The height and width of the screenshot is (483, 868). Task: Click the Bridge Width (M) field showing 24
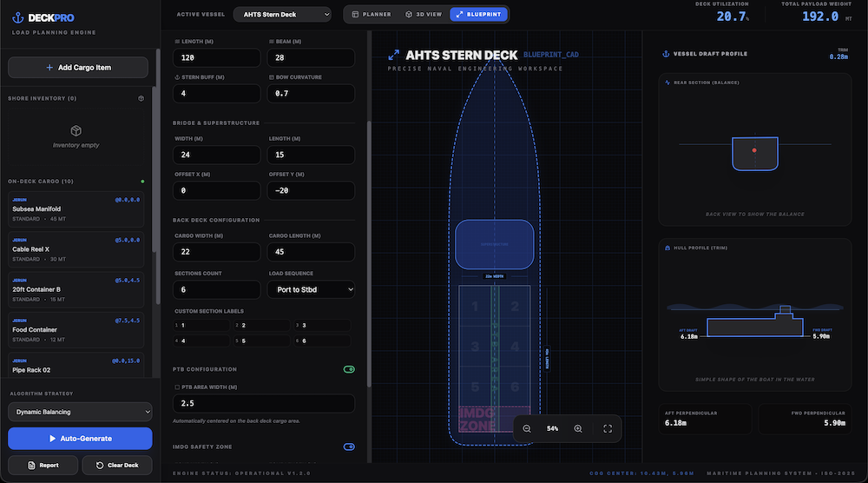point(216,155)
